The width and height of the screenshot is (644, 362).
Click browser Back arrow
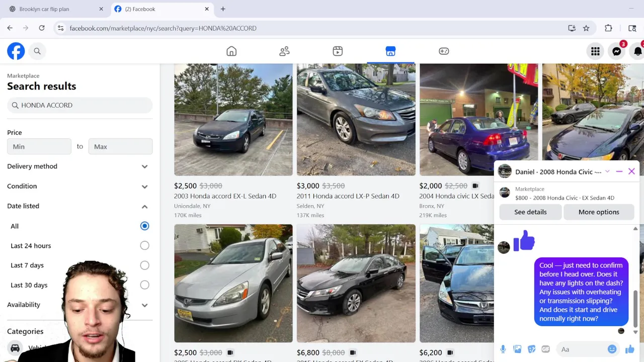point(10,28)
